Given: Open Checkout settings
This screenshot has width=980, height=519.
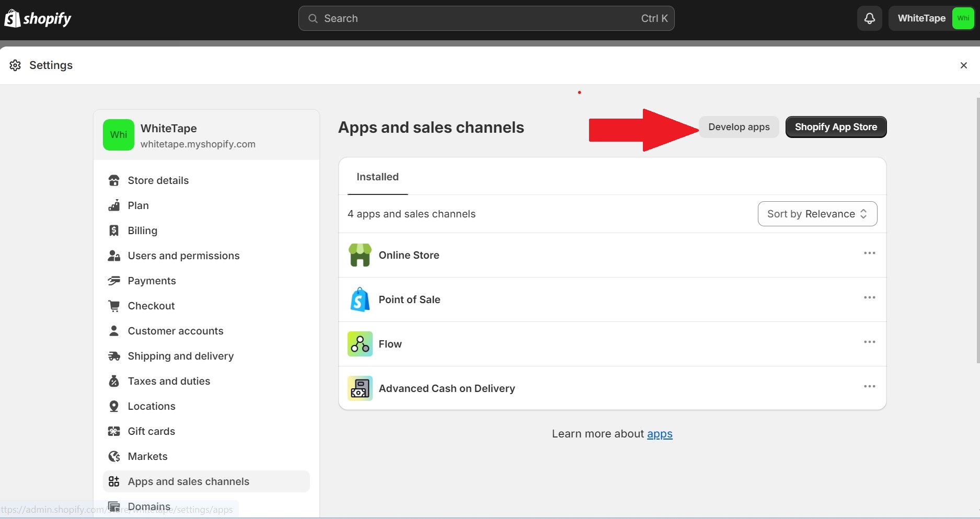Looking at the screenshot, I should click(206, 306).
